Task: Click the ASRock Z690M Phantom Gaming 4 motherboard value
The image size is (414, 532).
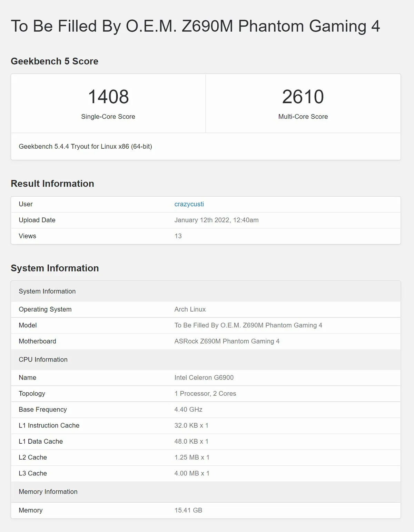Action: coord(227,341)
